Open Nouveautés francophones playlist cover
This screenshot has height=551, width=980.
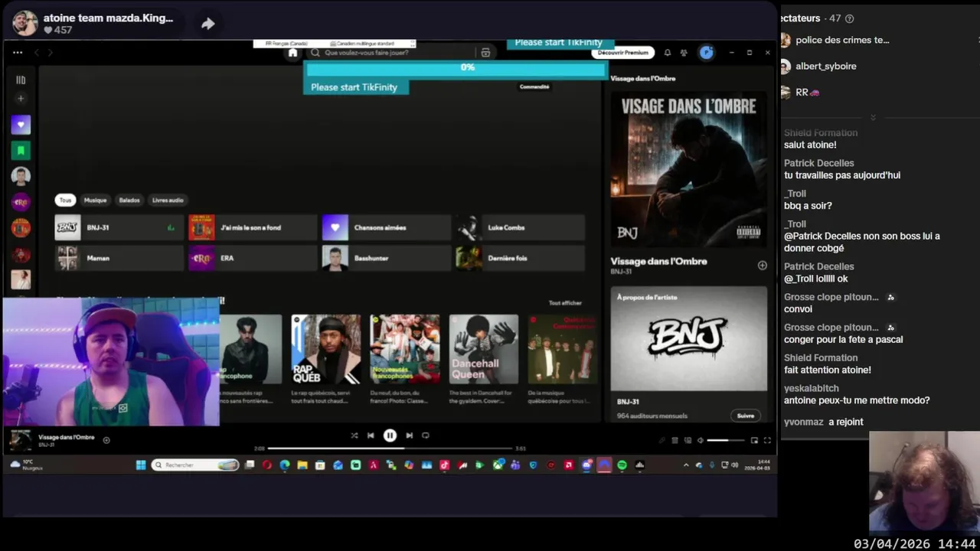[405, 349]
